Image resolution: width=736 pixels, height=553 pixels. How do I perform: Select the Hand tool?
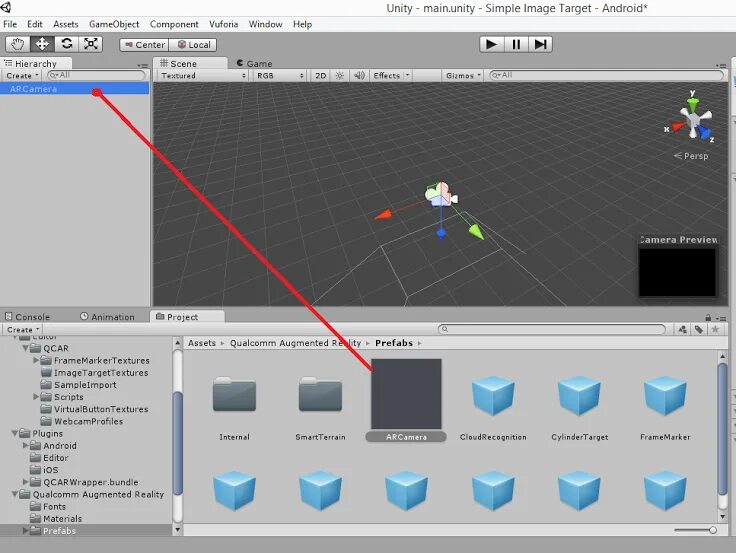coord(18,44)
